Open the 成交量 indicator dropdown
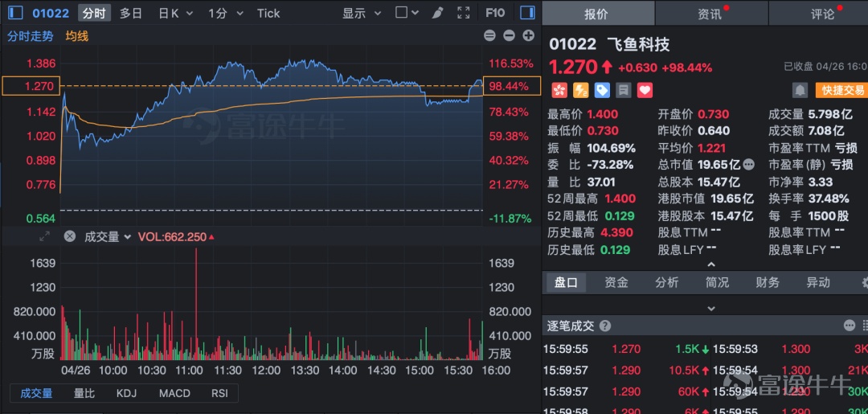This screenshot has width=868, height=414. pyautogui.click(x=108, y=237)
